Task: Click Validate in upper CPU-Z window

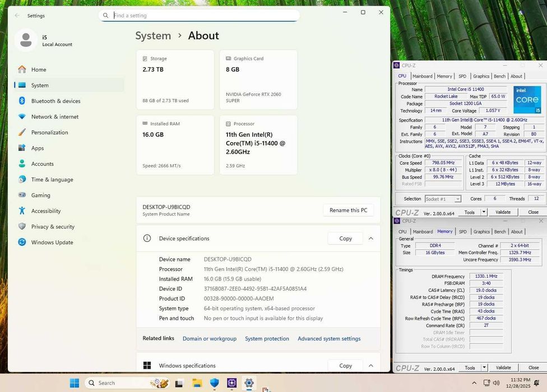Action: coord(503,212)
